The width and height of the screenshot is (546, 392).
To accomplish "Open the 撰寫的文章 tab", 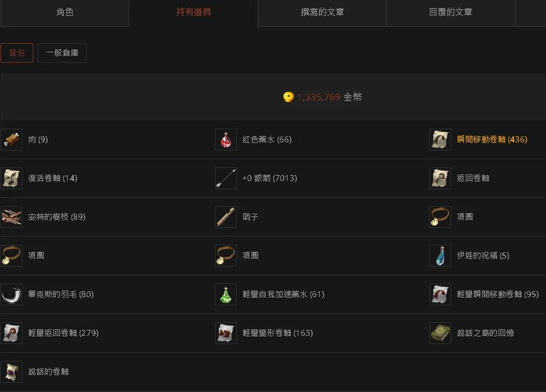I will tap(322, 13).
